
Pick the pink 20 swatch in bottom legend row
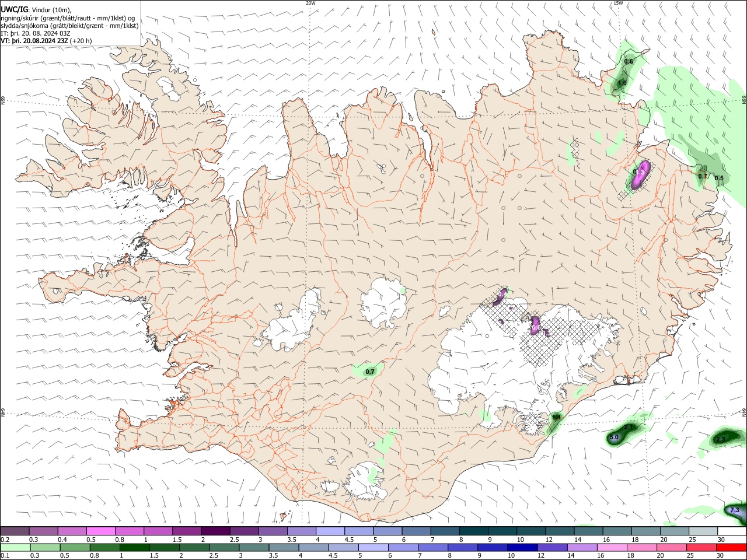coord(672,548)
